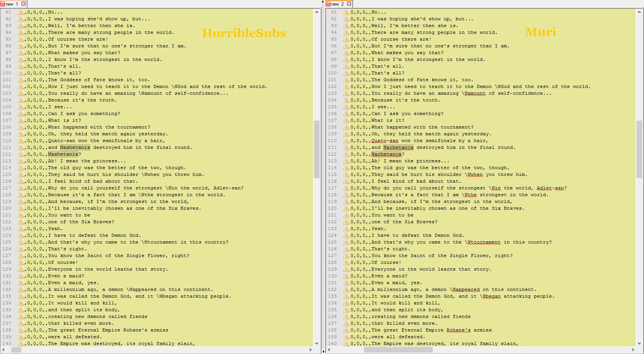Click 'that killed even more.' in right pane
This screenshot has width=644, height=354.
(x=404, y=324)
